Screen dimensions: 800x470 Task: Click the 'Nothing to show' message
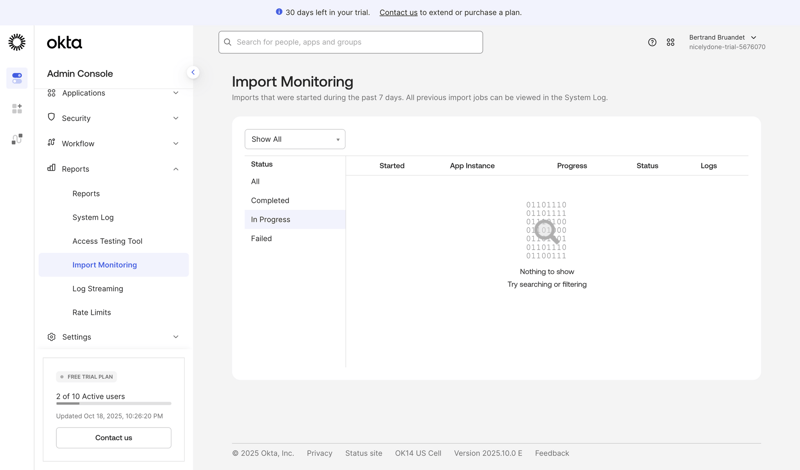(x=547, y=271)
